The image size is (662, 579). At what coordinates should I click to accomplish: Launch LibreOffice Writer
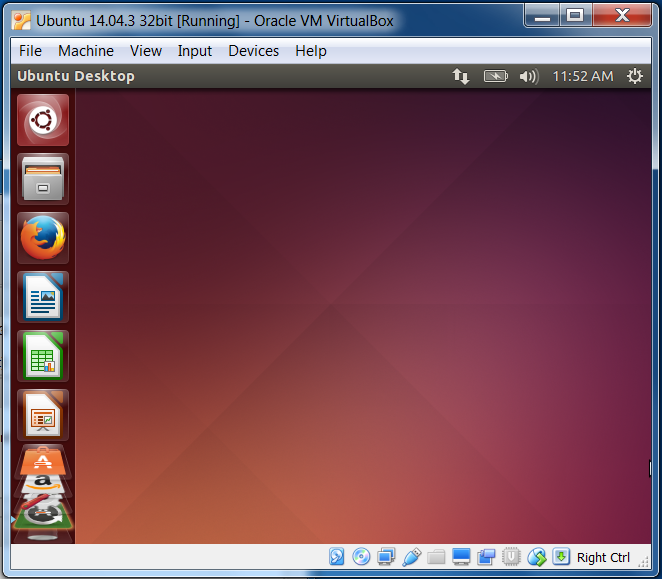(43, 297)
